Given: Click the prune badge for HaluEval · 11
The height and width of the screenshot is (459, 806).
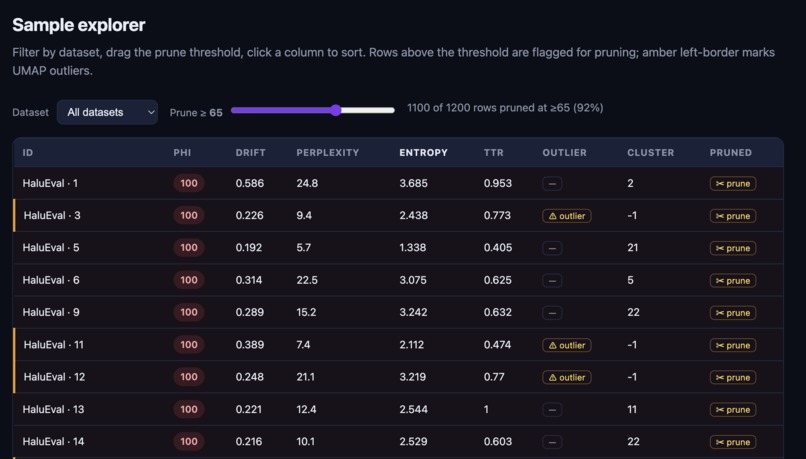Looking at the screenshot, I should [x=732, y=345].
